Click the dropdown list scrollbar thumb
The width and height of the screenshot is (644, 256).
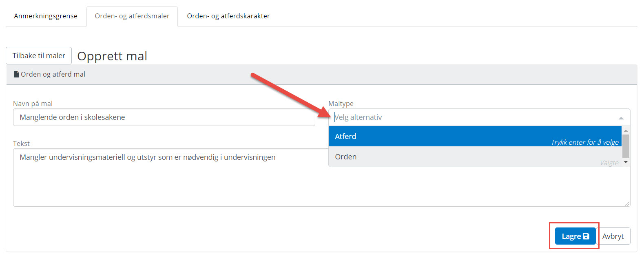click(626, 146)
